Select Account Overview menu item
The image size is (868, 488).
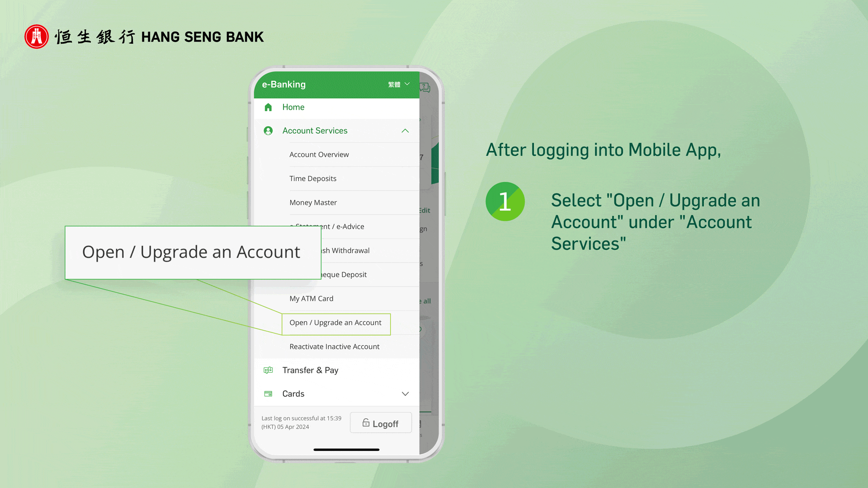click(319, 155)
